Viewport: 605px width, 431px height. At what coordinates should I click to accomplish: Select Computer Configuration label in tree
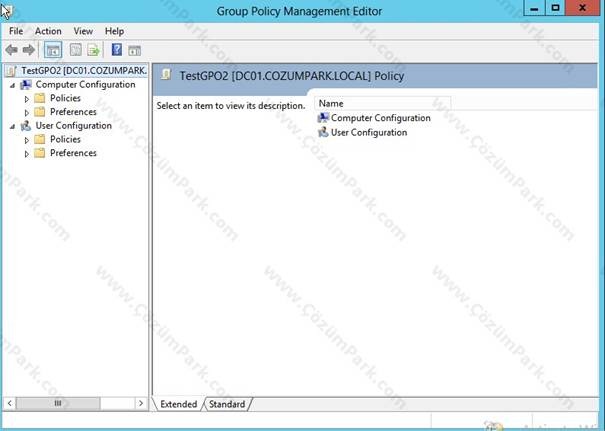point(85,85)
